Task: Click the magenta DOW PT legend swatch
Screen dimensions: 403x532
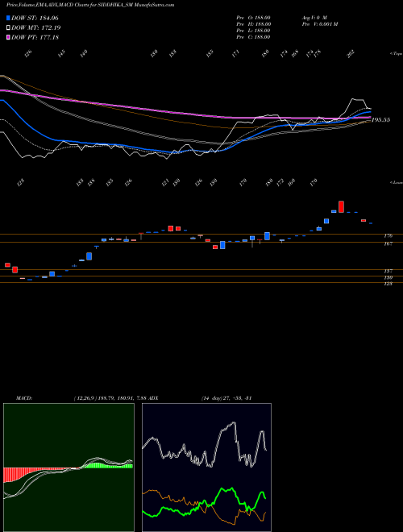Action: 8,37
